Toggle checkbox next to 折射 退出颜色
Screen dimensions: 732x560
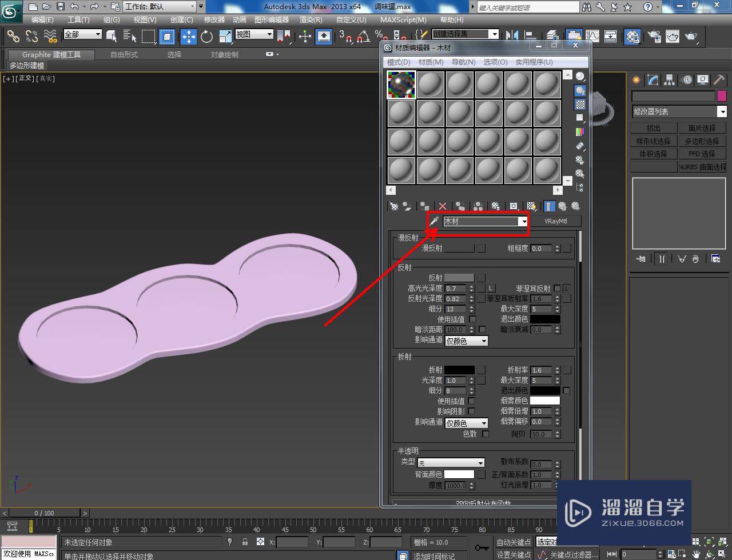[566, 391]
